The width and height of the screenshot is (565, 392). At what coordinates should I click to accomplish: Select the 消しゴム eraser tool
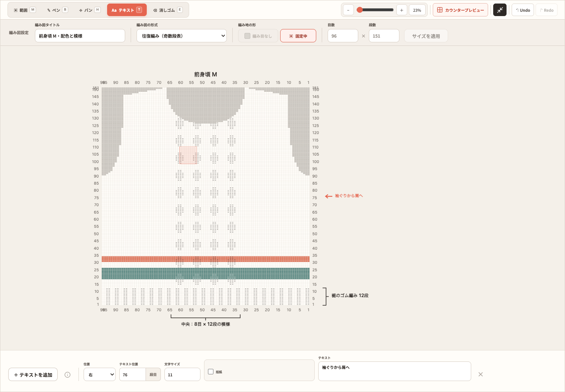(x=168, y=10)
